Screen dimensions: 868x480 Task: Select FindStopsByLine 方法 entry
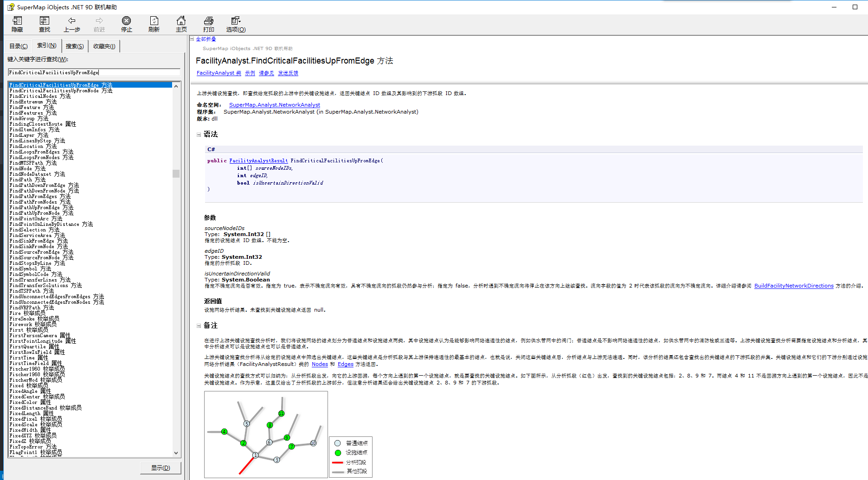[37, 263]
